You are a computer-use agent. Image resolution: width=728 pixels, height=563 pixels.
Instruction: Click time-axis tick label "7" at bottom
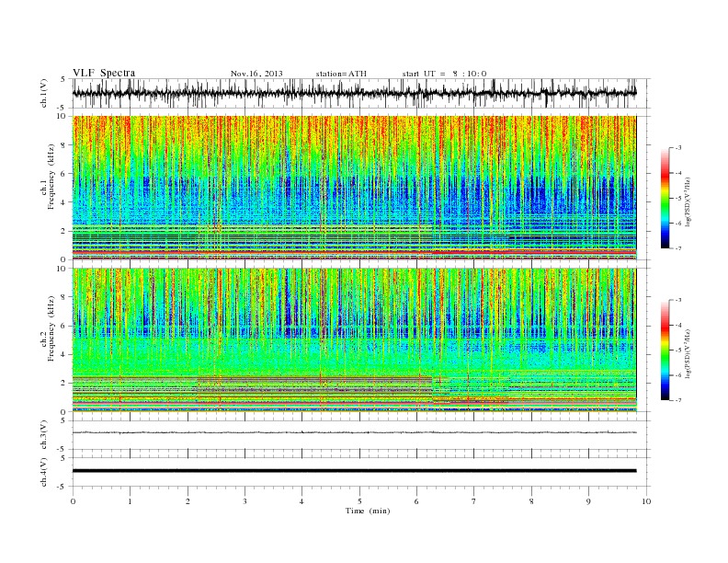point(474,501)
